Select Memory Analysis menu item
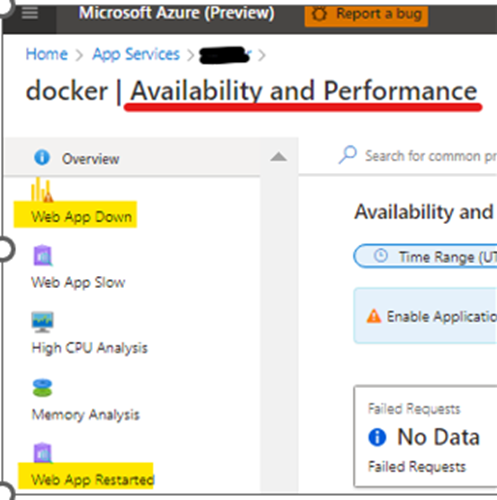This screenshot has height=500, width=497. tap(85, 415)
